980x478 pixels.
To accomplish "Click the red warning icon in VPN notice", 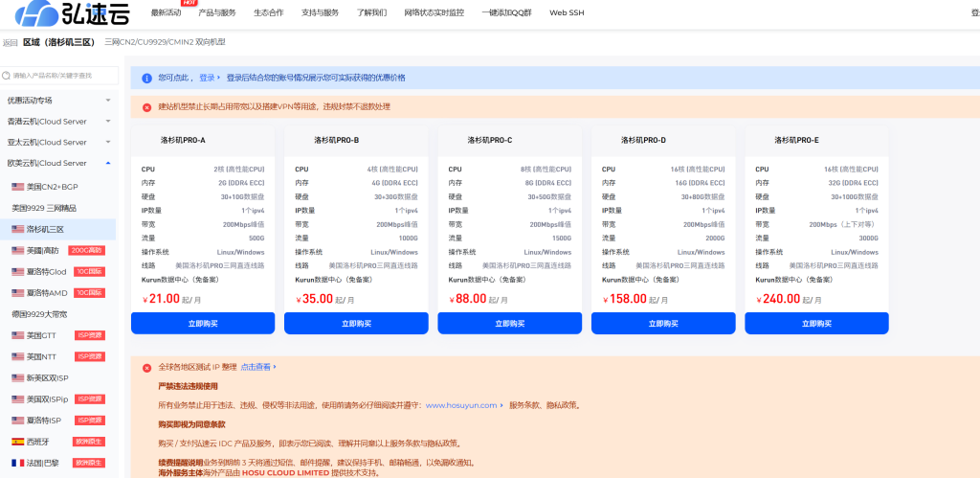I will (x=146, y=107).
